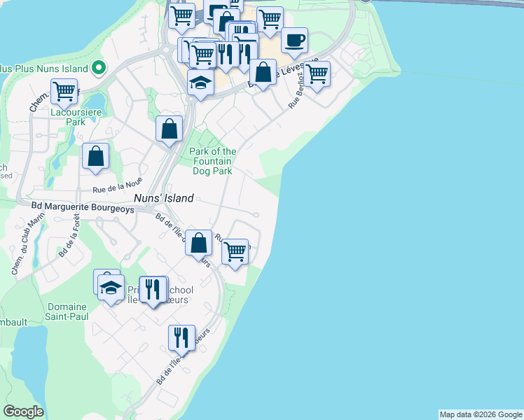Image resolution: width=524 pixels, height=420 pixels.
Task: Click the southernmost fork and knife restaurant marker
Action: point(181,338)
